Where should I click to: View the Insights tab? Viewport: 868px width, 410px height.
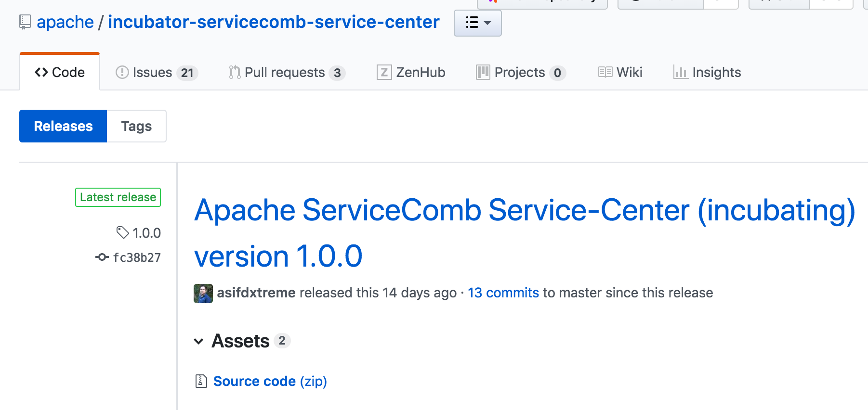pos(707,73)
